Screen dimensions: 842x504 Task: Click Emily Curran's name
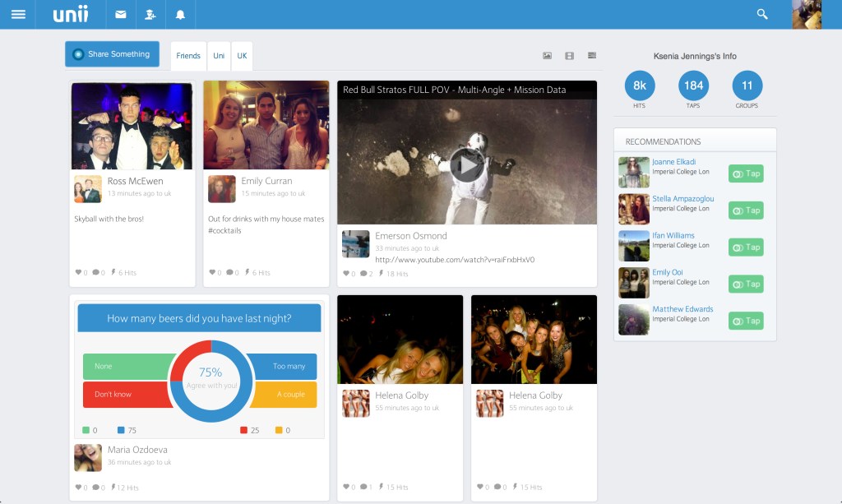point(267,181)
